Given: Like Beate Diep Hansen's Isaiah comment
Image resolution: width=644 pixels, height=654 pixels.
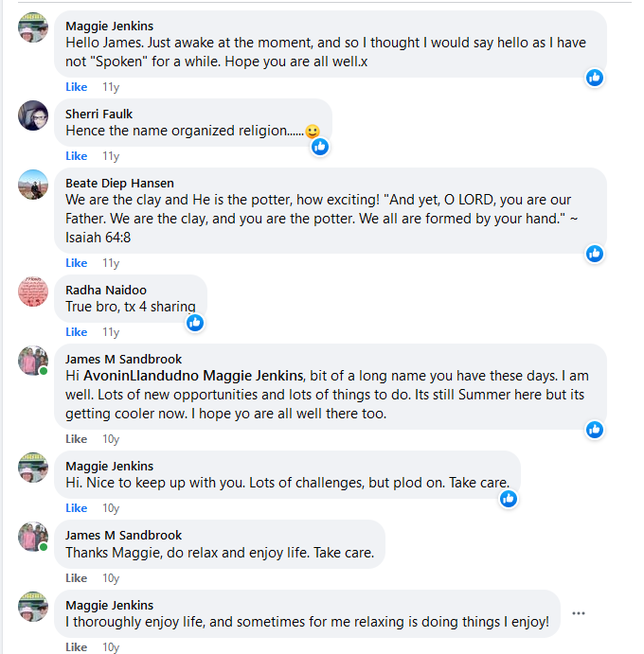Looking at the screenshot, I should pyautogui.click(x=76, y=263).
